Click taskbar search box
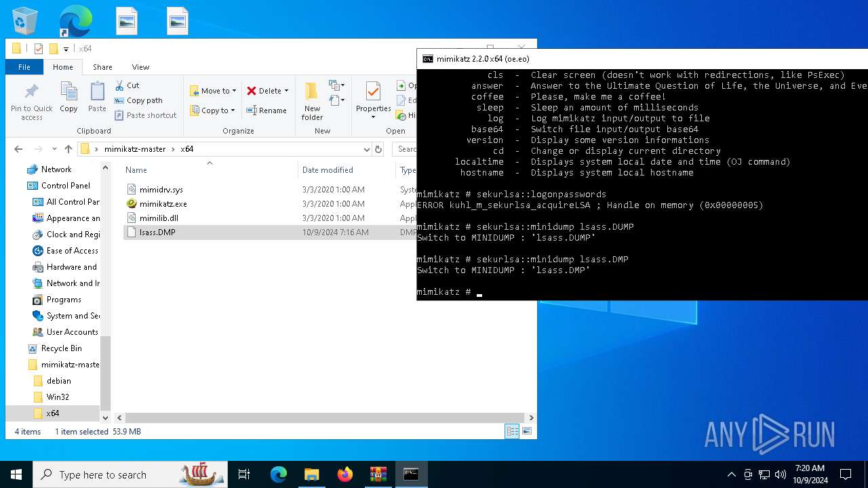This screenshot has height=488, width=868. tap(132, 474)
